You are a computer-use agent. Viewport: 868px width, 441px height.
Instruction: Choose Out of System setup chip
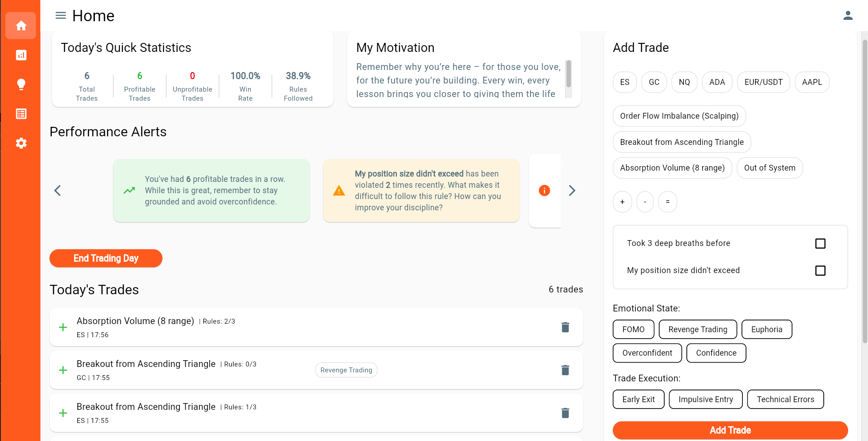tap(769, 168)
